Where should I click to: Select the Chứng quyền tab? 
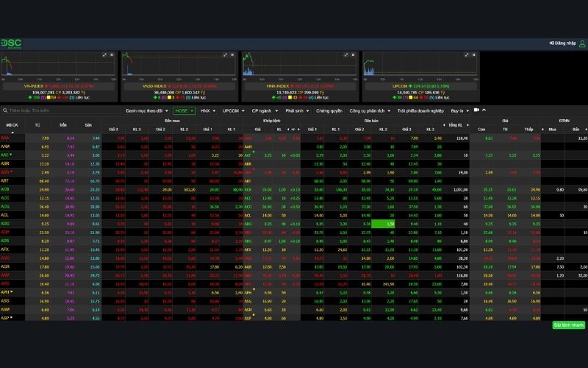tap(329, 111)
